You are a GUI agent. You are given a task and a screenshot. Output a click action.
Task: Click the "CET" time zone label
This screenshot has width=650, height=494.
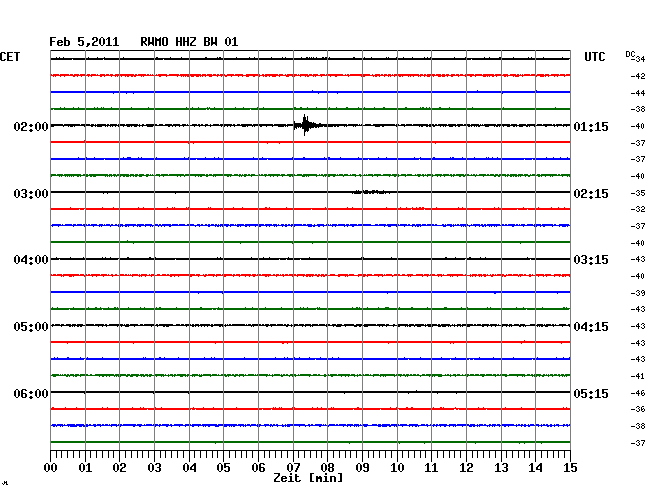(10, 57)
